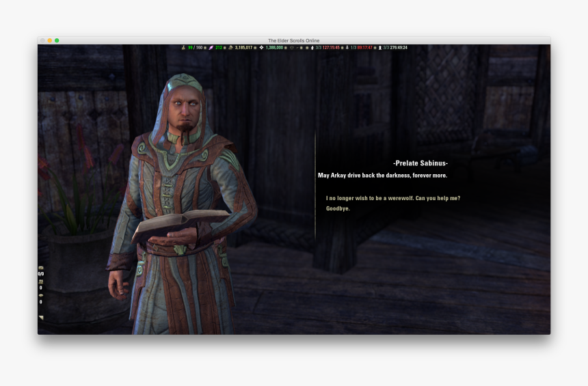Click the oval chat icon on left edge
This screenshot has width=588, height=386.
41,295
